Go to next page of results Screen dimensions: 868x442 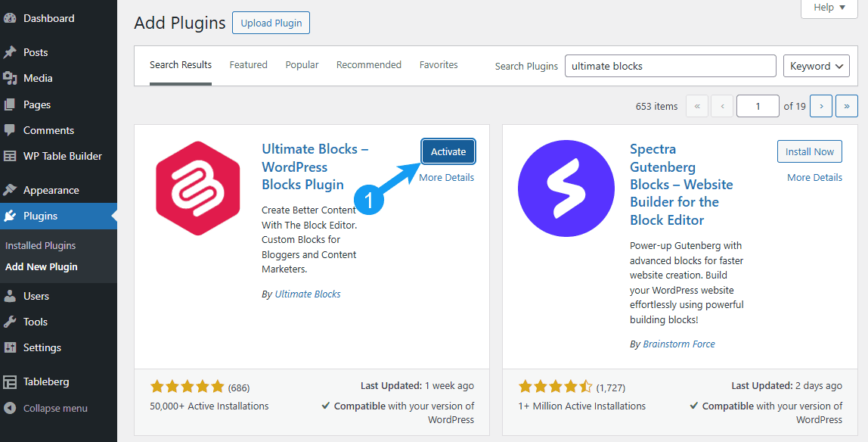coord(821,106)
